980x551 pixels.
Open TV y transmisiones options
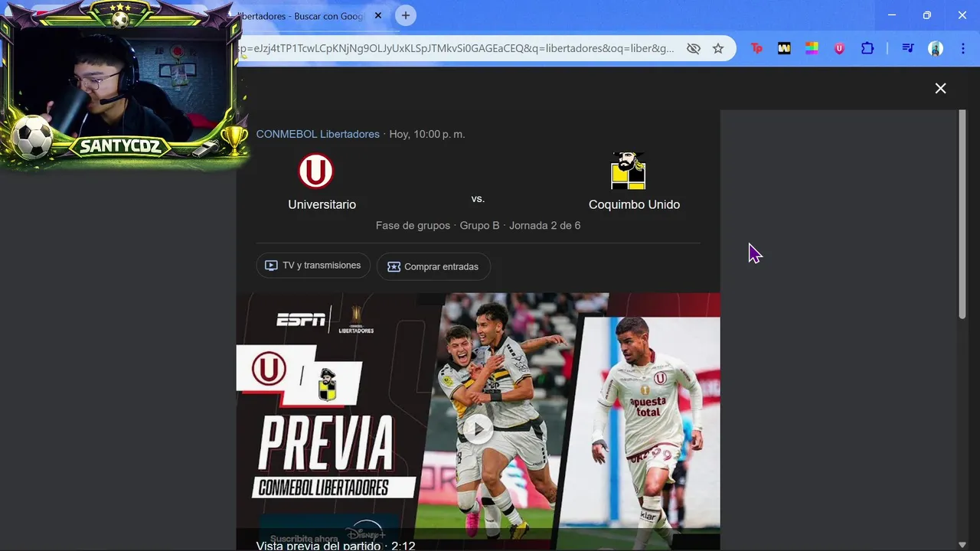[x=313, y=266]
